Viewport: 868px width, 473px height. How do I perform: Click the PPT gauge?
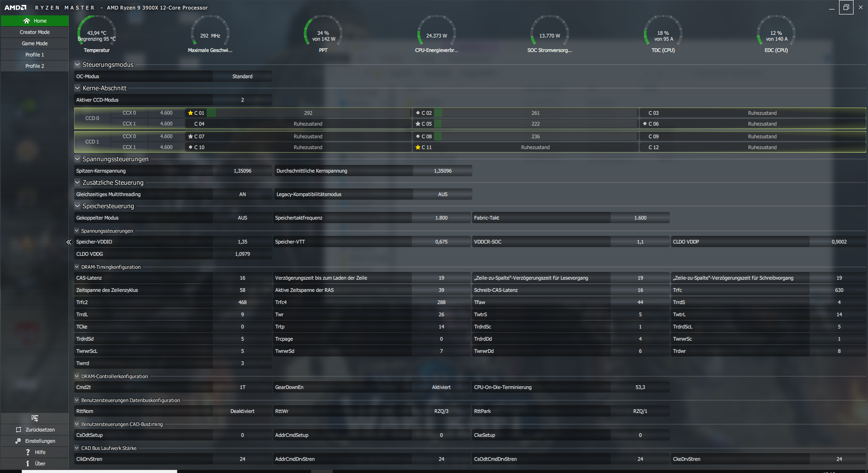pos(323,34)
